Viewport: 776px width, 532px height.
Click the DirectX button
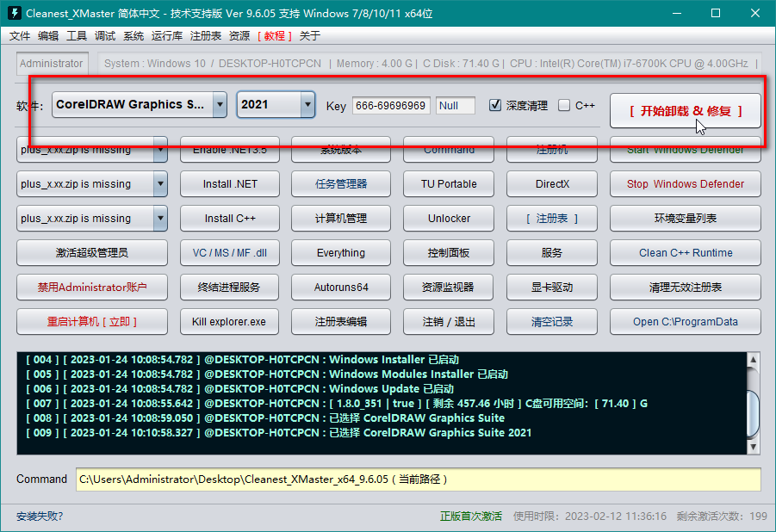tap(552, 184)
